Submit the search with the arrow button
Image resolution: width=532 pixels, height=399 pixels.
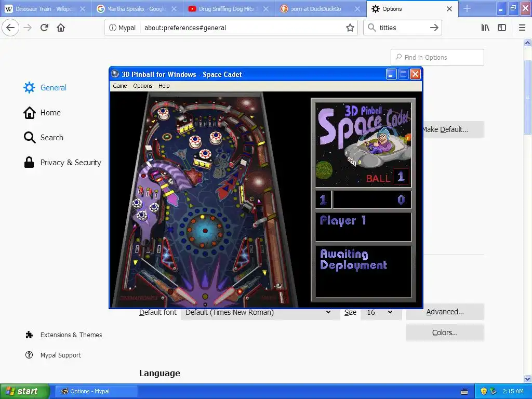pos(434,28)
